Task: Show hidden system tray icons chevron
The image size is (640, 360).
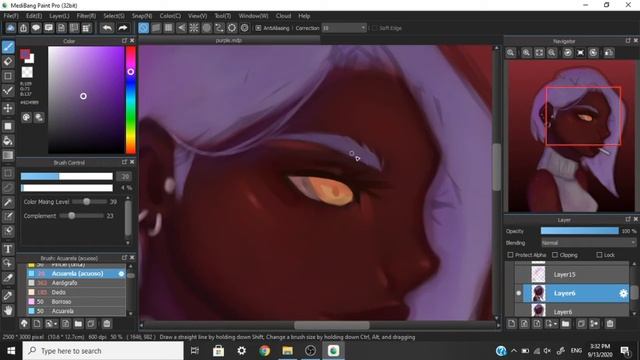Action: coord(514,351)
